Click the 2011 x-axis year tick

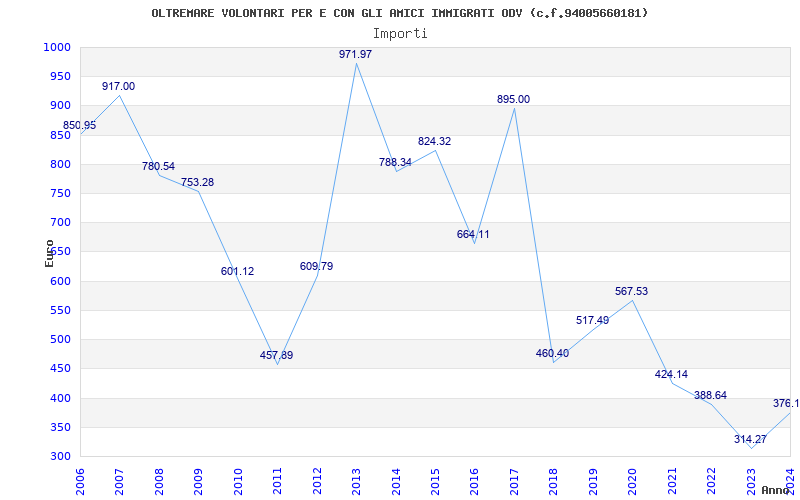(x=278, y=481)
